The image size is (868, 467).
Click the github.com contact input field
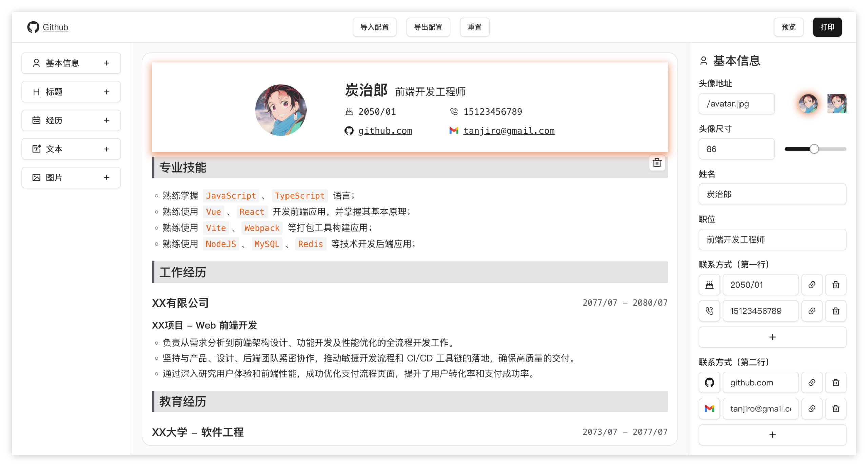pyautogui.click(x=760, y=383)
